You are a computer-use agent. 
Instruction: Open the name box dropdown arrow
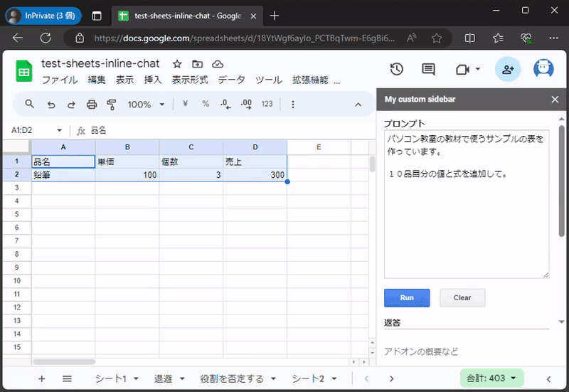point(59,130)
